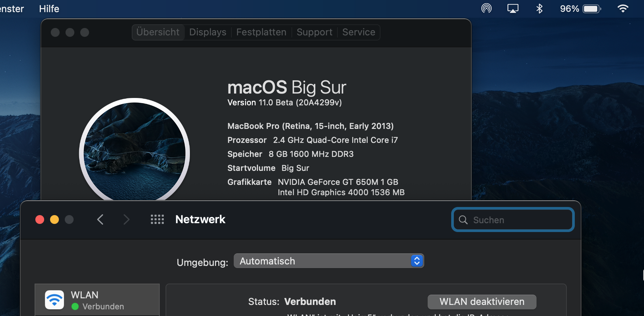Open the AirPlay screen mirroring menu icon
The width and height of the screenshot is (644, 316).
click(513, 8)
